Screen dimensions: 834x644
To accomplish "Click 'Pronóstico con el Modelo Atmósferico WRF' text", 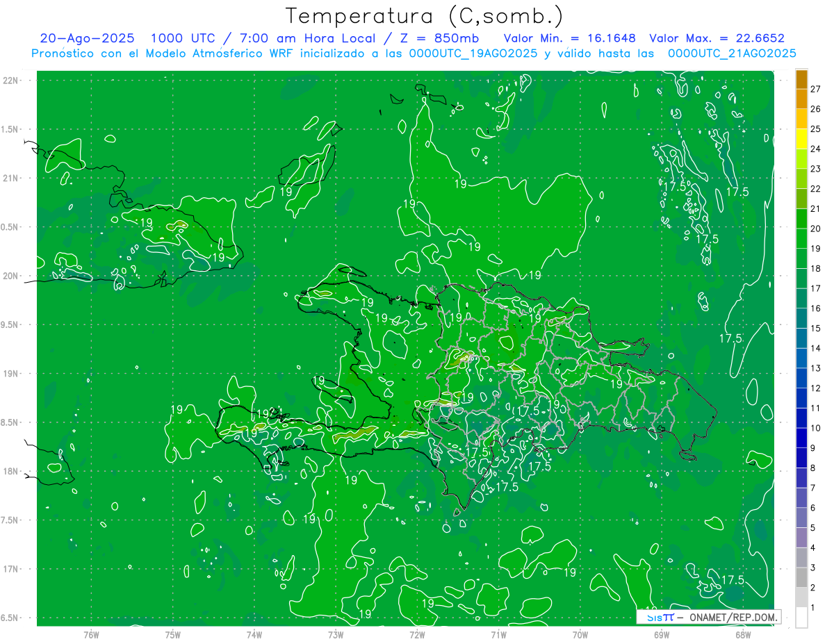I will (x=162, y=53).
